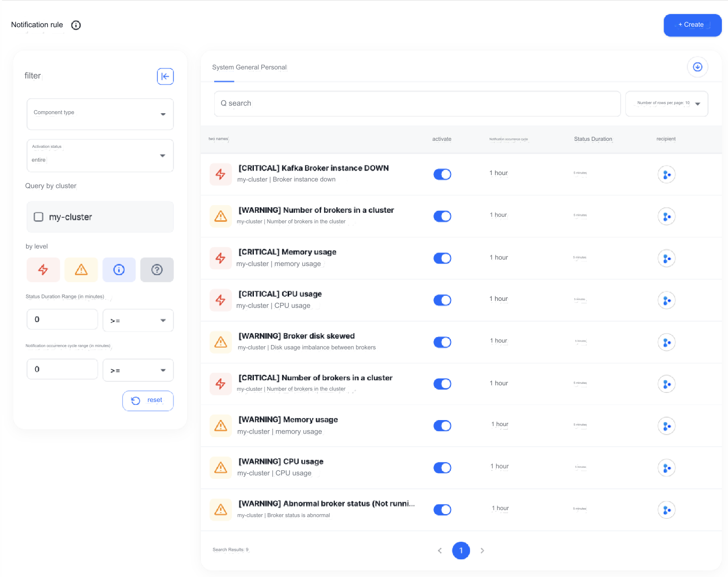Filter by critical level lightning icon
This screenshot has width=728, height=577.
tap(43, 270)
